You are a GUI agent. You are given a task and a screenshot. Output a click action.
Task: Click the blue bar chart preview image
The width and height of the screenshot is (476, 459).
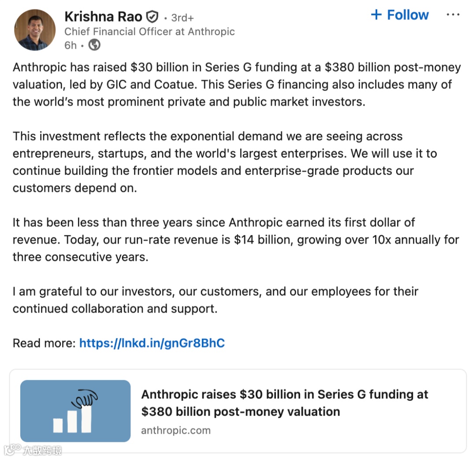[x=75, y=411]
